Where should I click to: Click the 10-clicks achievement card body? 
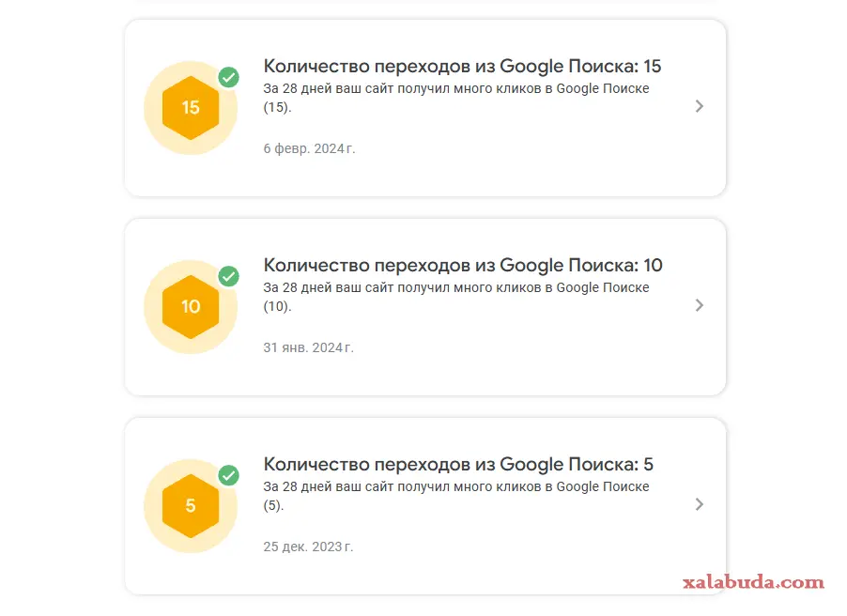[x=424, y=306]
